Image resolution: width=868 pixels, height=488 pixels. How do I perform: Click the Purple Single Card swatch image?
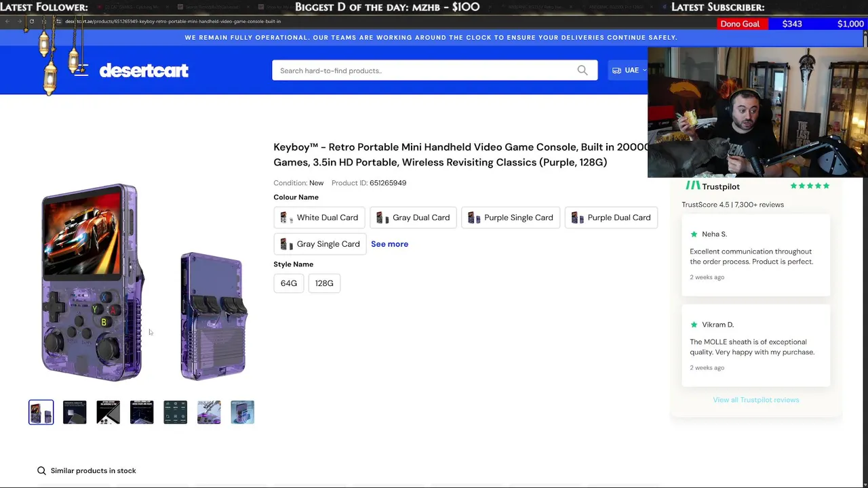[474, 218]
